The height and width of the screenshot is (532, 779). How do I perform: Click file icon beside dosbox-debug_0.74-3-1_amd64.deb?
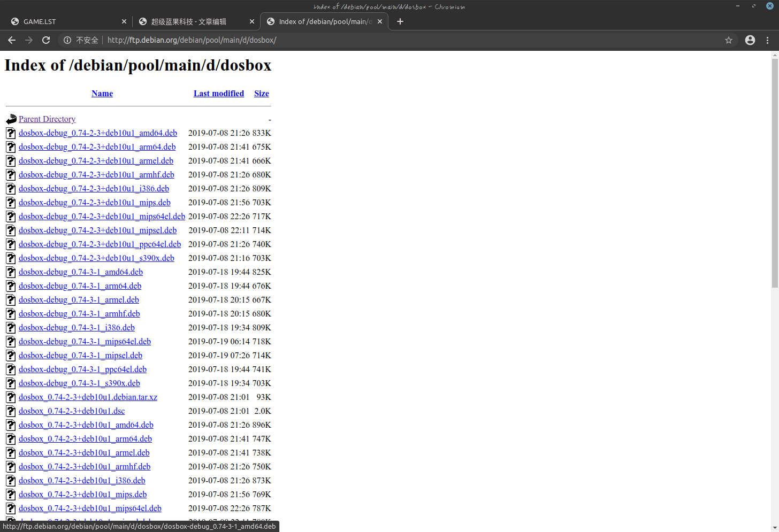[x=11, y=272]
